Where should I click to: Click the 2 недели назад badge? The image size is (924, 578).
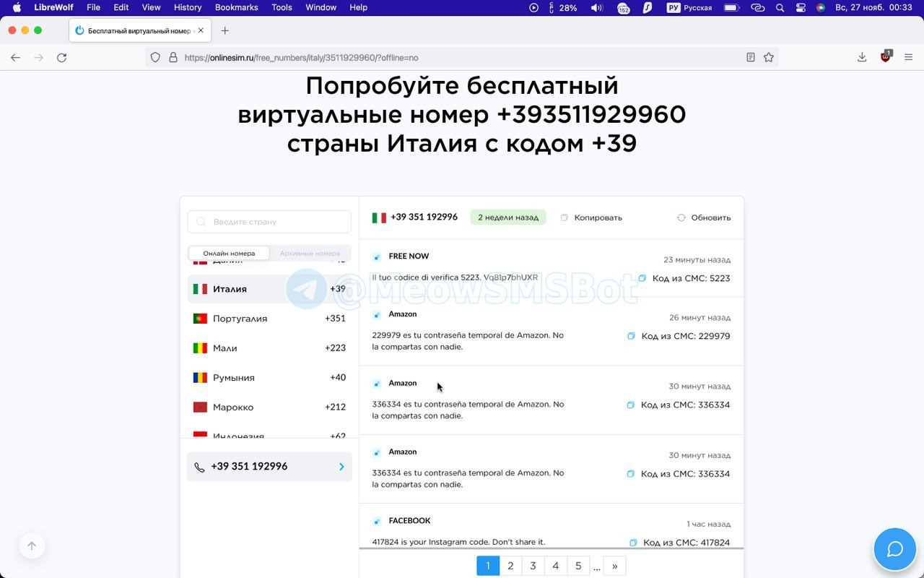pos(508,217)
